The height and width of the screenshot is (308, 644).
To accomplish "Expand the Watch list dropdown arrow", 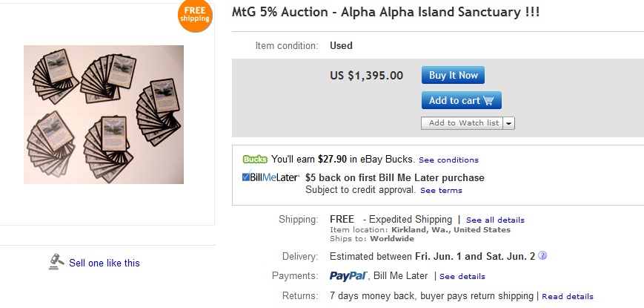I will [x=510, y=123].
